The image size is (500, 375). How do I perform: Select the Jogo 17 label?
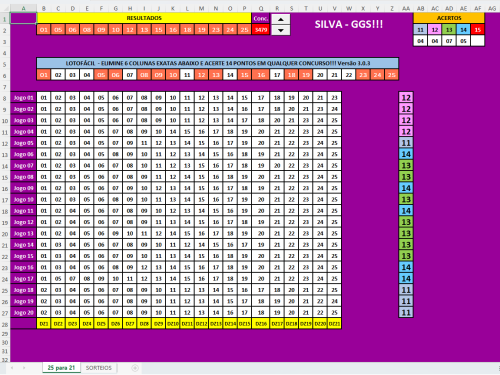click(x=23, y=279)
